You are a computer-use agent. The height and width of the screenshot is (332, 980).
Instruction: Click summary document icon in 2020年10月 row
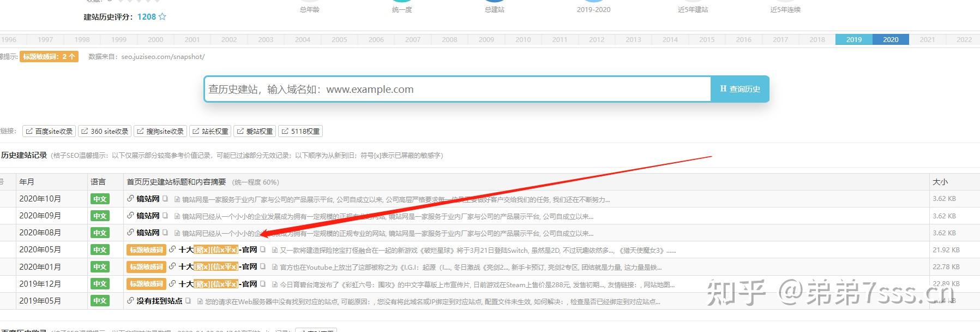(177, 199)
